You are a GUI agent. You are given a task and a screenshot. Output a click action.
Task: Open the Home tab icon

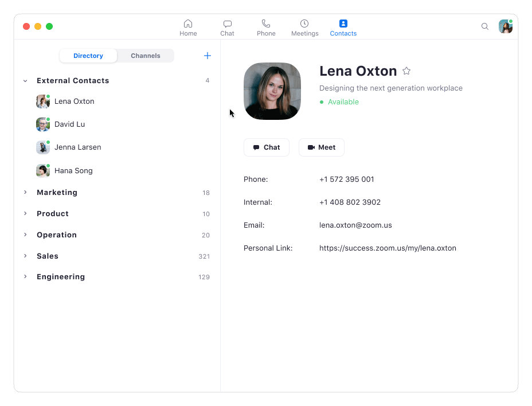[188, 24]
